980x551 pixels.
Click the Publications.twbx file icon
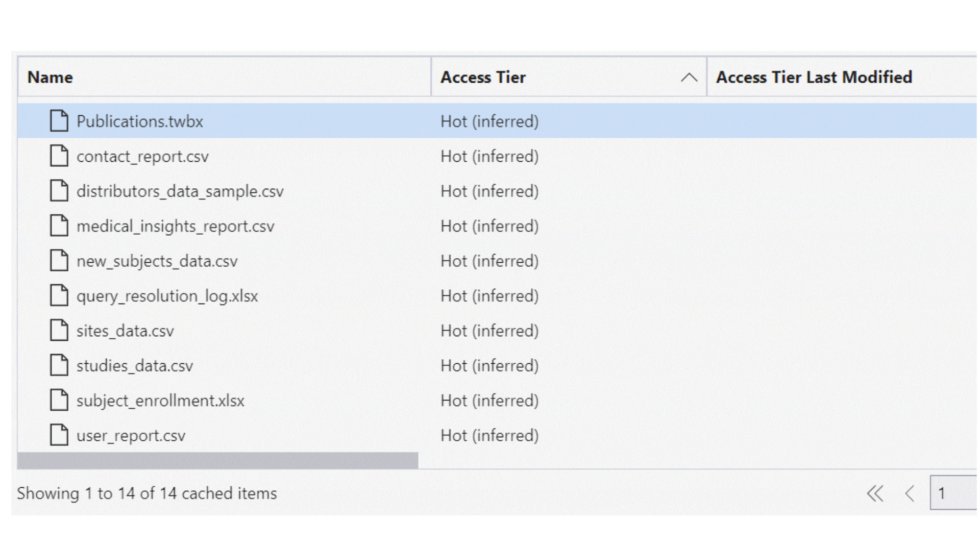click(59, 121)
